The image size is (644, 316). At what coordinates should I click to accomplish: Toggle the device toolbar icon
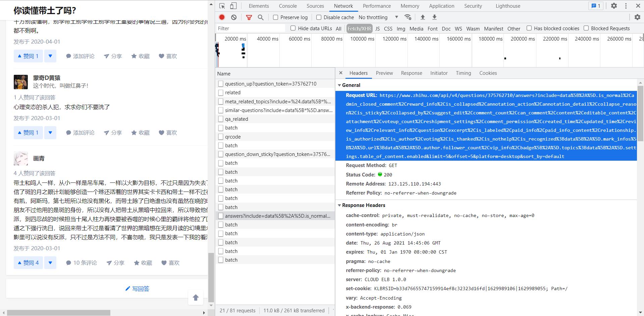pos(233,6)
